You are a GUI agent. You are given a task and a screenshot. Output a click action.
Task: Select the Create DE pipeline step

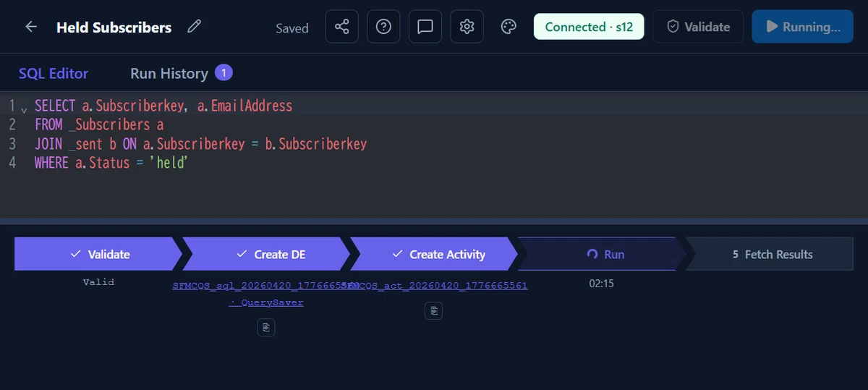tap(267, 254)
